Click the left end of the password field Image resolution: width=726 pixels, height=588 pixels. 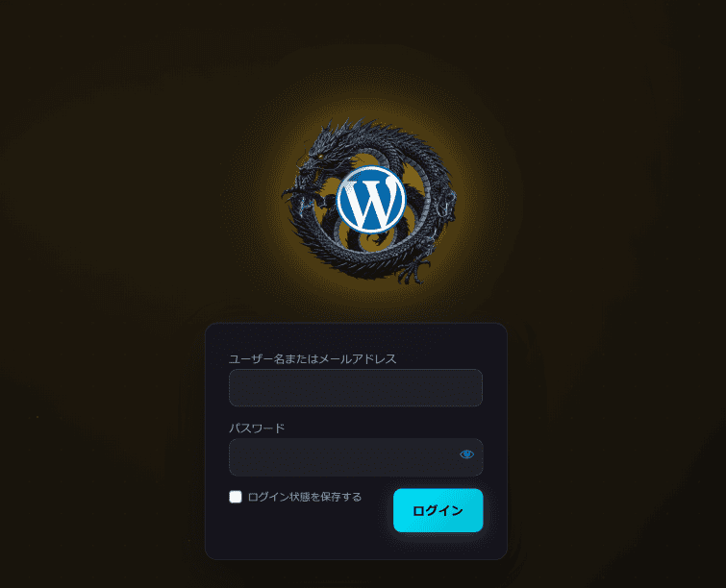238,457
